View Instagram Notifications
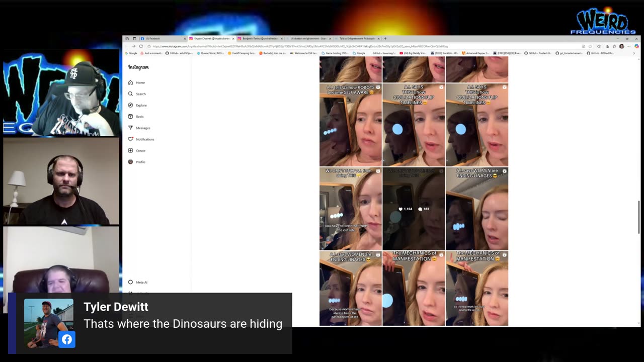This screenshot has width=644, height=362. 141,139
